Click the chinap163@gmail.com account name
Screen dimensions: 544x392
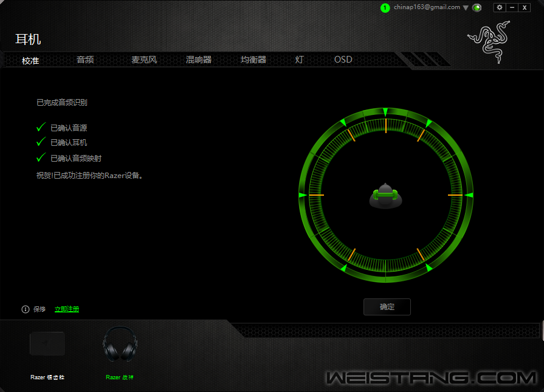(x=427, y=7)
